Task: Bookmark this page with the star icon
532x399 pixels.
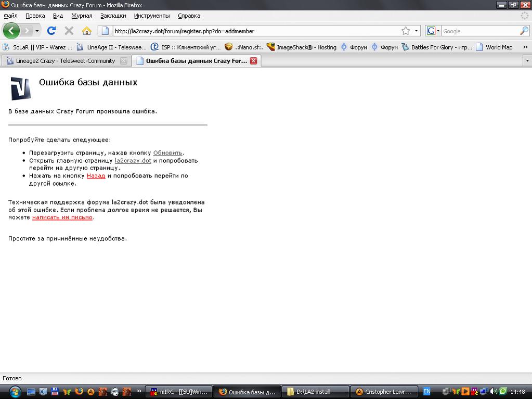Action: [x=406, y=31]
